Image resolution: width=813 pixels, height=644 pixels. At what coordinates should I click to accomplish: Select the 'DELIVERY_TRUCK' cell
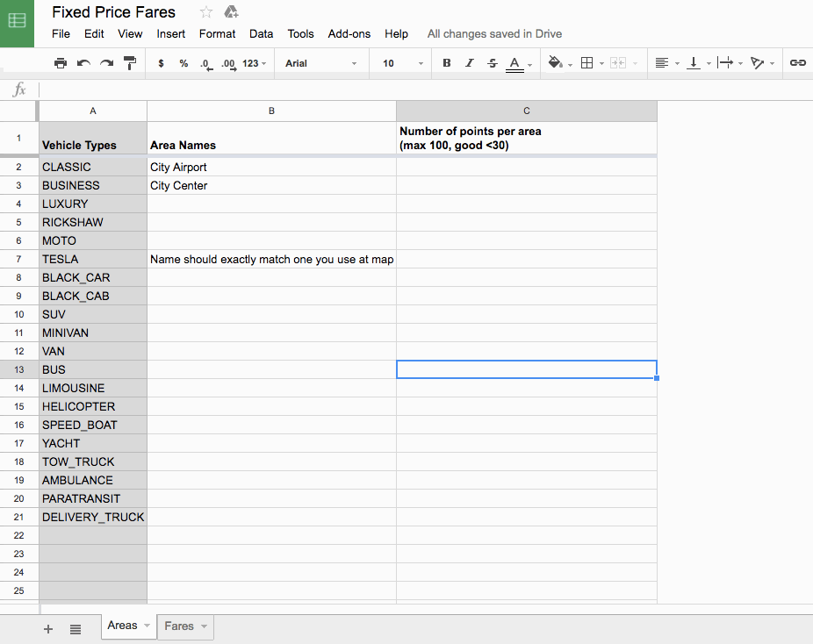(93, 517)
